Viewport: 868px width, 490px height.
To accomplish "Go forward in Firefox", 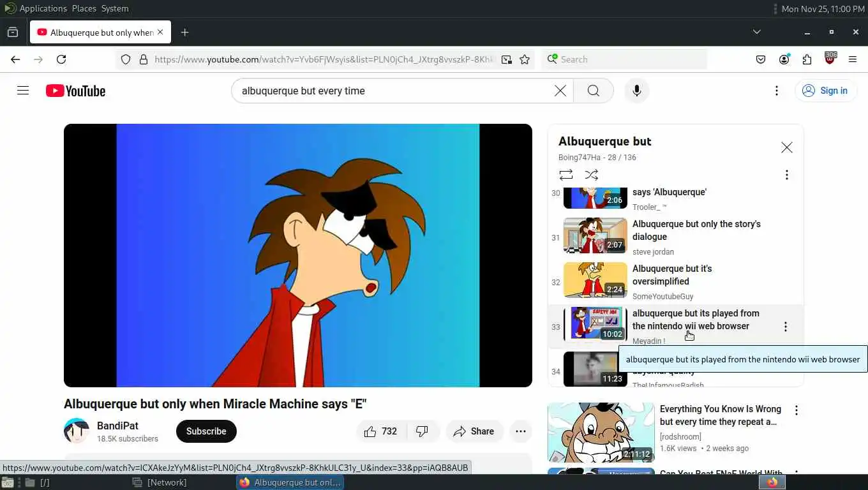I will point(38,59).
